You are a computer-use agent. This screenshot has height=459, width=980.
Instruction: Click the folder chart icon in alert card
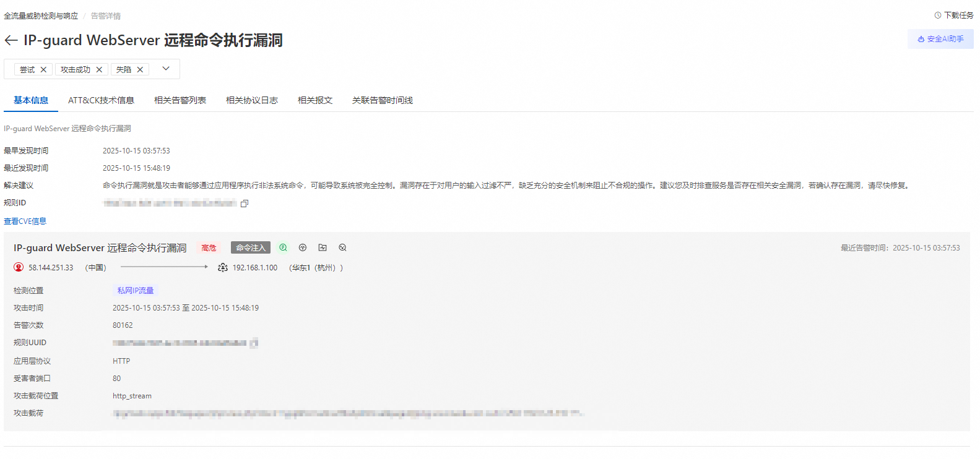pyautogui.click(x=323, y=247)
